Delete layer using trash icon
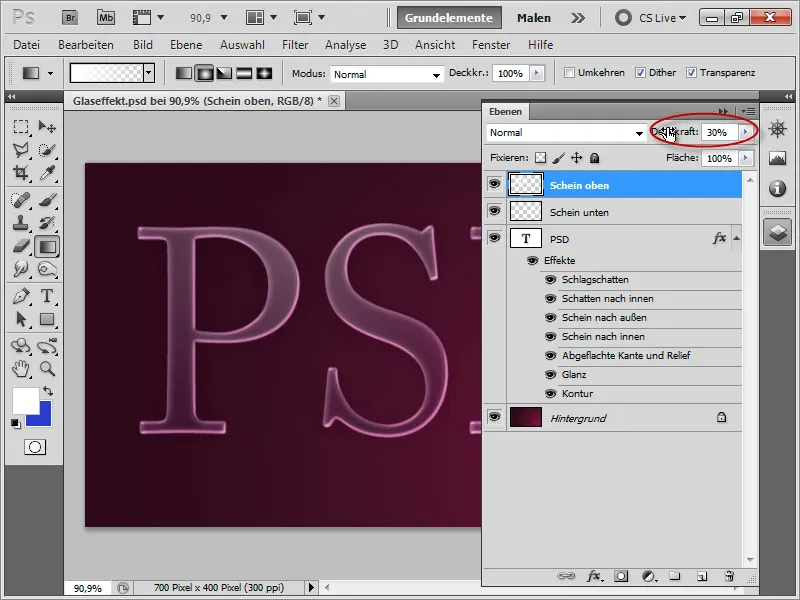800x600 pixels. 729,577
